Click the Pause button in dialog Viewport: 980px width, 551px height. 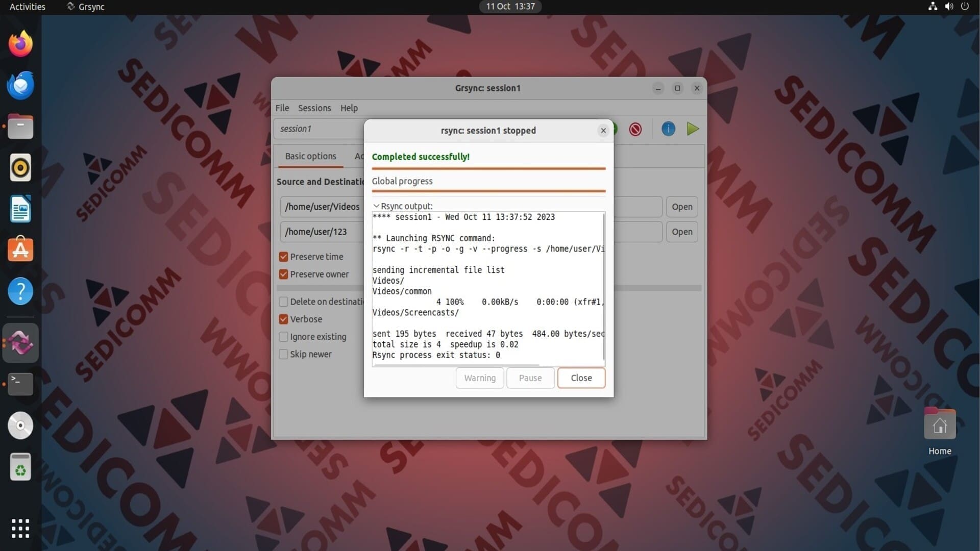530,378
